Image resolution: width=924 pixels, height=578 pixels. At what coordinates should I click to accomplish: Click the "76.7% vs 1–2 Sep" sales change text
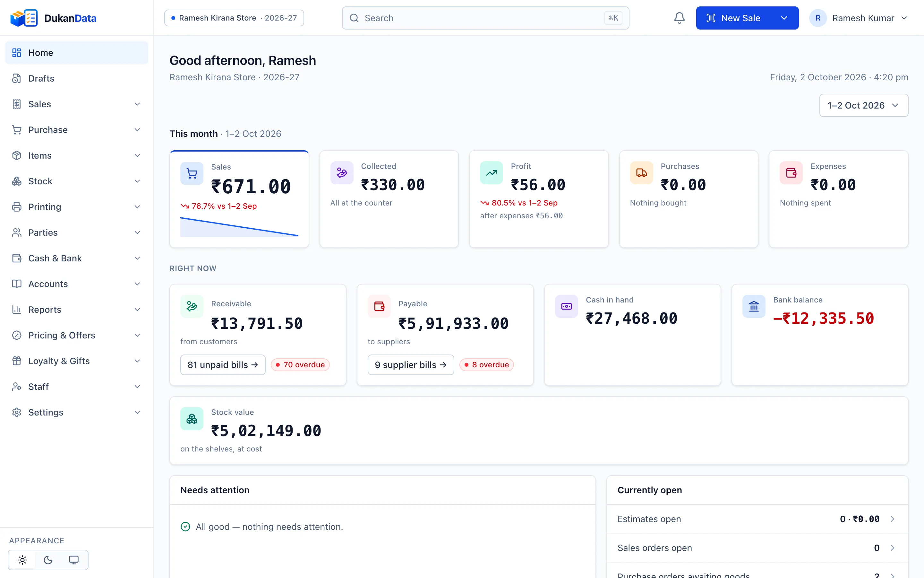pos(224,206)
